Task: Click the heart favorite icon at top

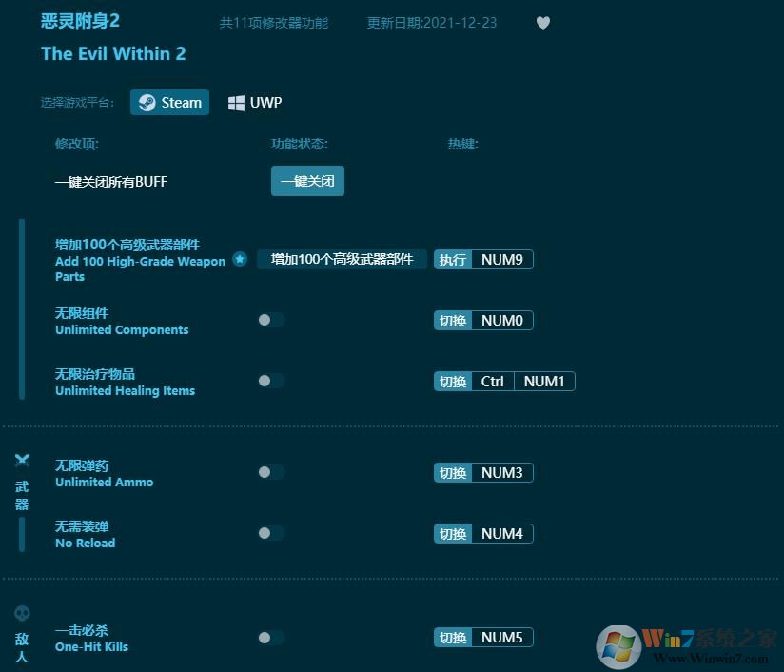Action: point(542,23)
